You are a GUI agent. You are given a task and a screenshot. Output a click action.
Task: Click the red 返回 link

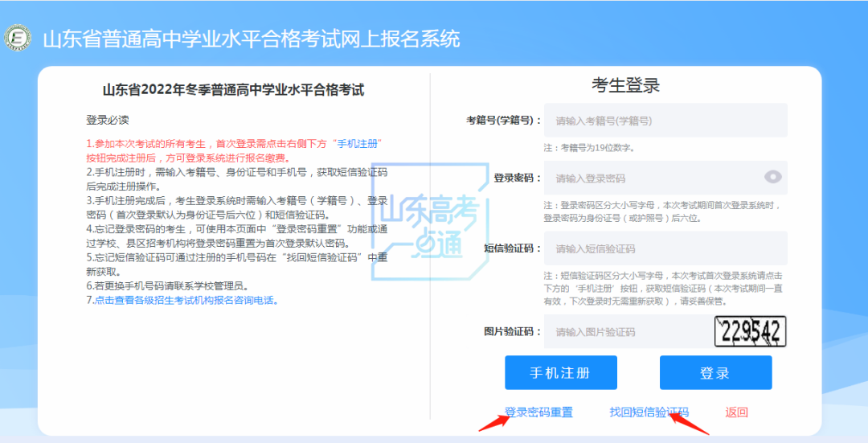click(x=737, y=412)
